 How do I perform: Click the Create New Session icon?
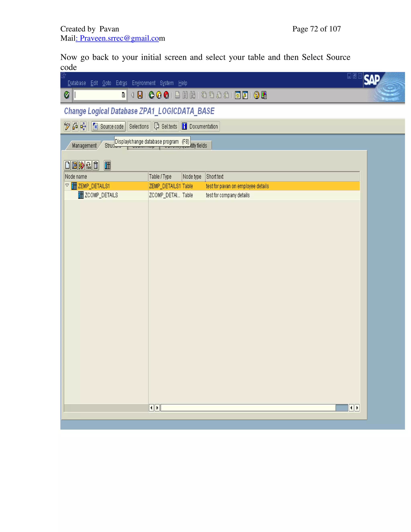[238, 95]
